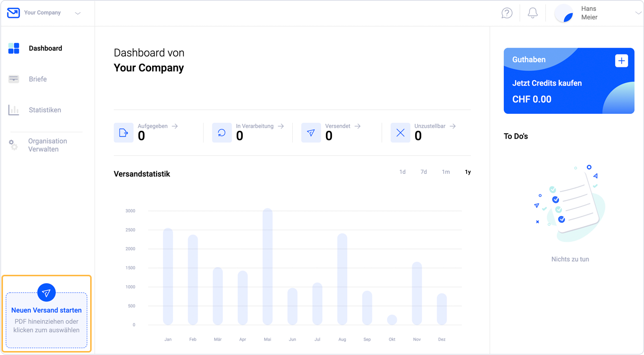Click the Mai bar in chart
This screenshot has height=355, width=644.
268,266
